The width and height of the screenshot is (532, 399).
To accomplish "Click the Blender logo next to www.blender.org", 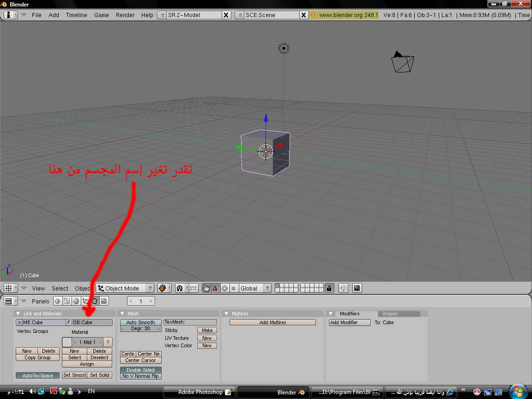I will pos(314,15).
